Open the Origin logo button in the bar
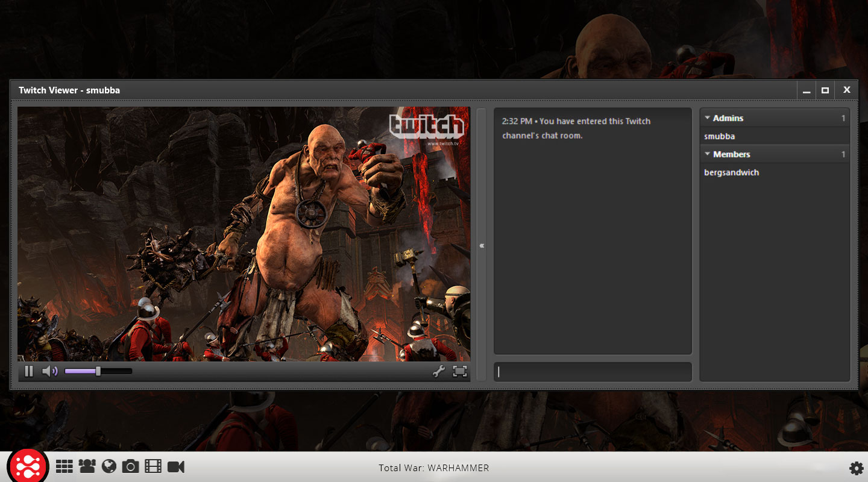 tap(28, 466)
